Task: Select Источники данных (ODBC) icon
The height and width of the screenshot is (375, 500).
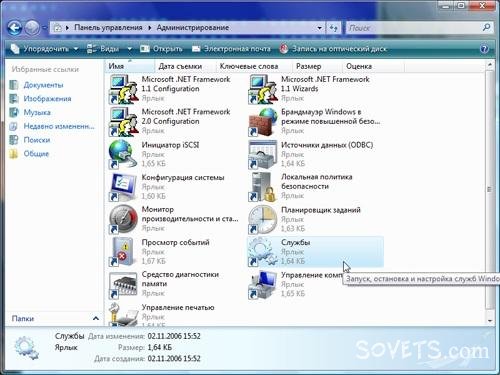Action: point(263,154)
